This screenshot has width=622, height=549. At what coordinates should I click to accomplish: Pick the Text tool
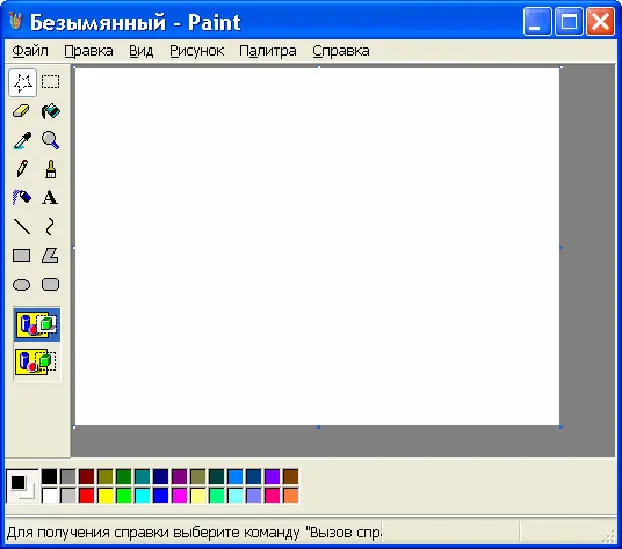50,198
